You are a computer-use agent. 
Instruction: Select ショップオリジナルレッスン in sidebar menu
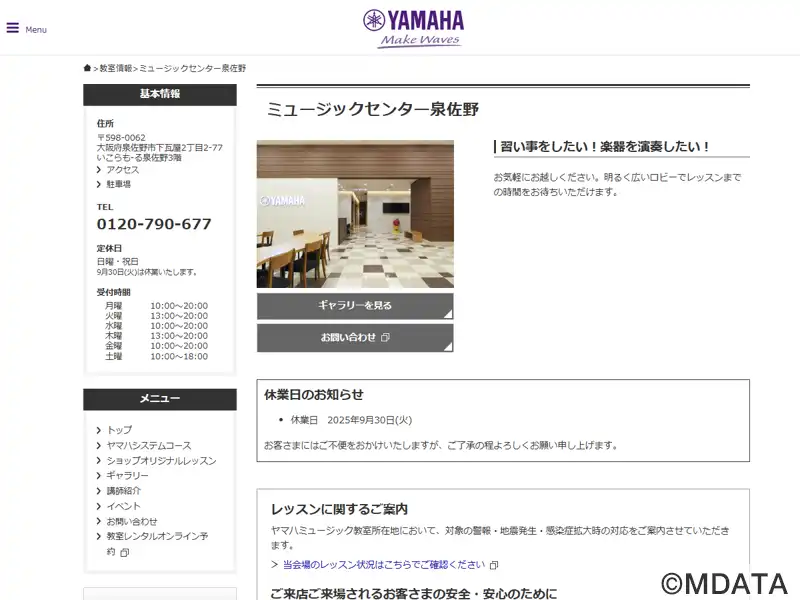pos(161,461)
